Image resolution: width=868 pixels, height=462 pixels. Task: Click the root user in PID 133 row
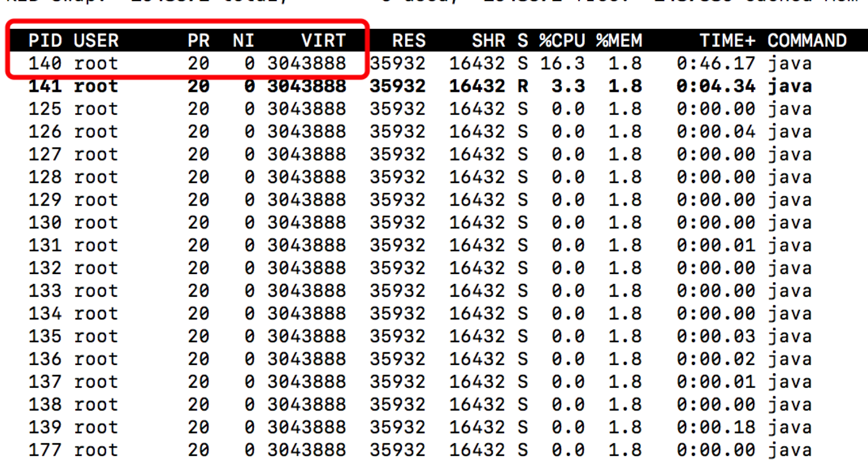coord(96,290)
